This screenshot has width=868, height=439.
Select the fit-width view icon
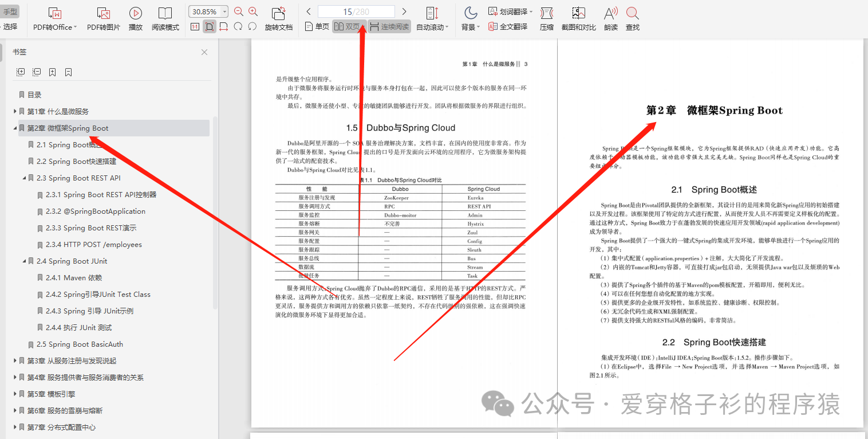tap(223, 26)
